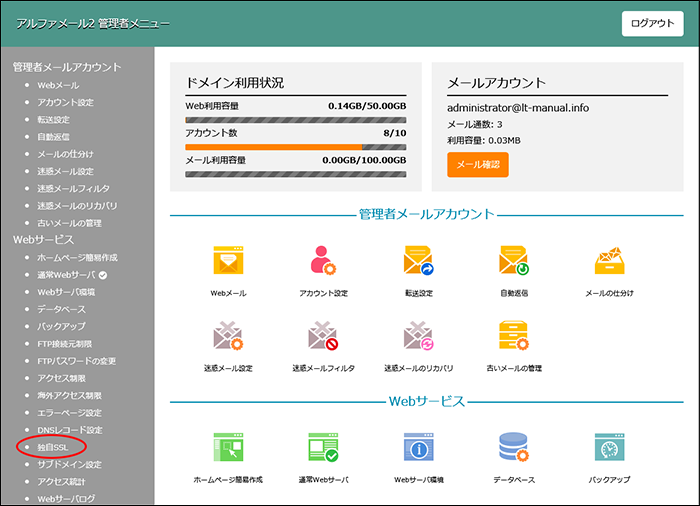Screen dimensions: 700x506
Task: Select Webメール in the sidebar
Action: (58, 85)
